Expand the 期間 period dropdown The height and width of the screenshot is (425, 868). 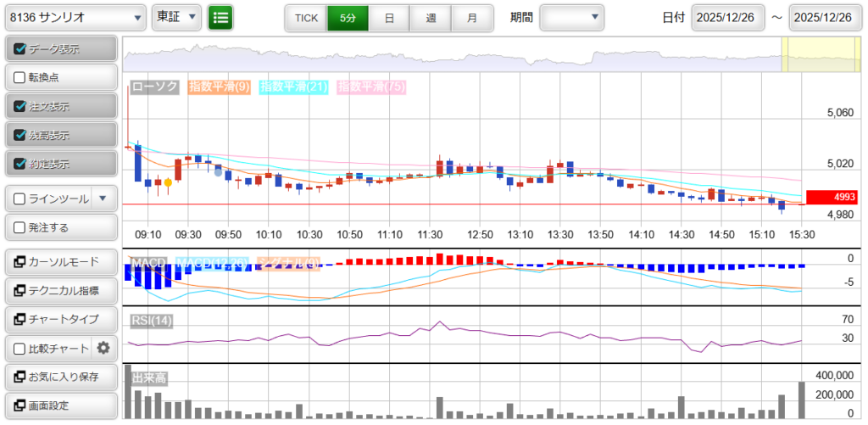coord(571,17)
